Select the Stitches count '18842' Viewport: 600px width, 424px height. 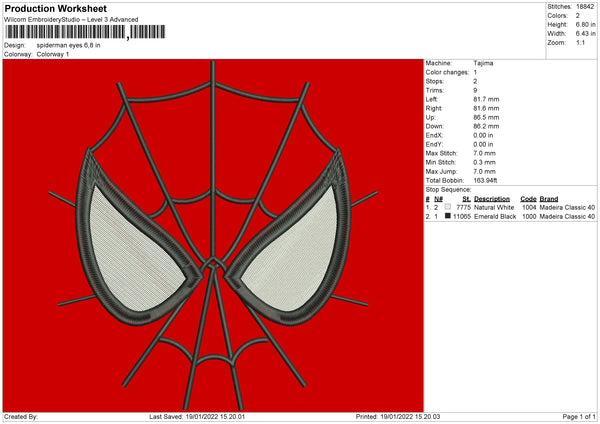pos(585,7)
